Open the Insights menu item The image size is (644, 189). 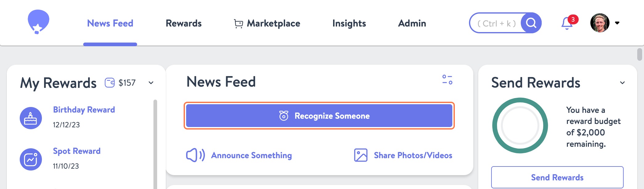[x=349, y=23]
